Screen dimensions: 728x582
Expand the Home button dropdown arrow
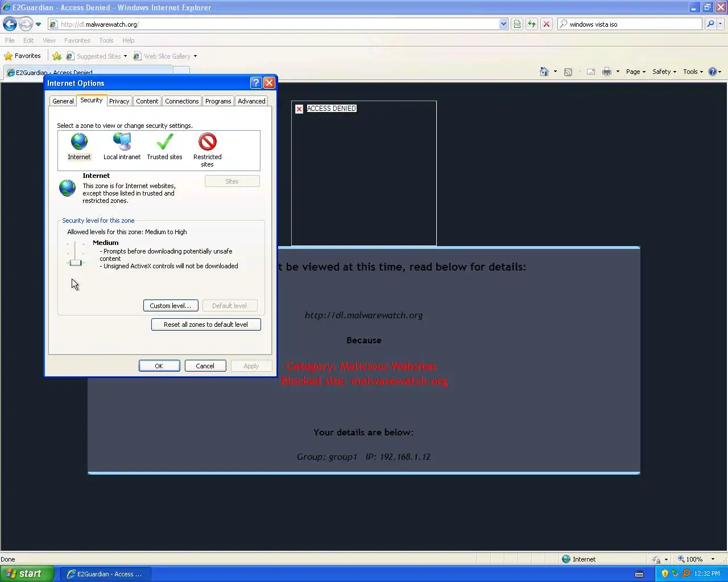(x=555, y=72)
